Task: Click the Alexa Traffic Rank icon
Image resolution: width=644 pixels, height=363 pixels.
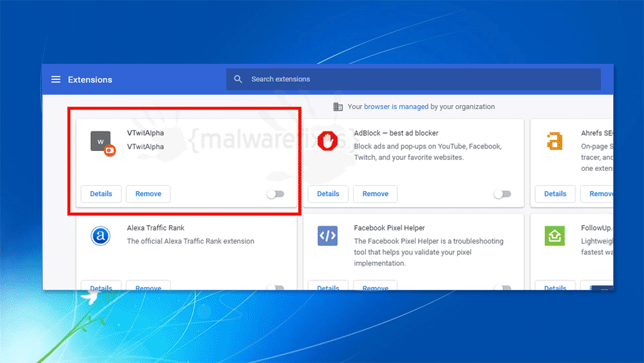Action: (100, 235)
